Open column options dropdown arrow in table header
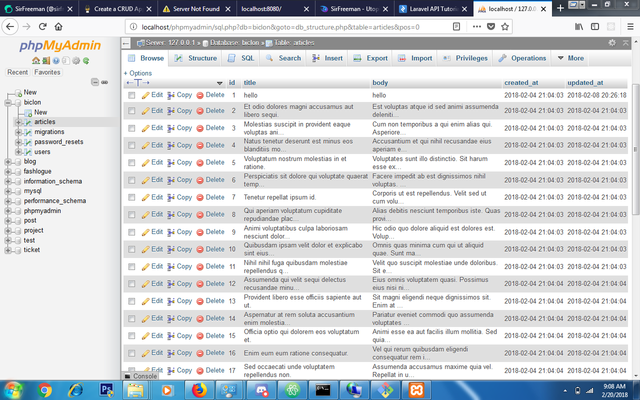Viewport: 640px width, 400px height. coord(220,83)
